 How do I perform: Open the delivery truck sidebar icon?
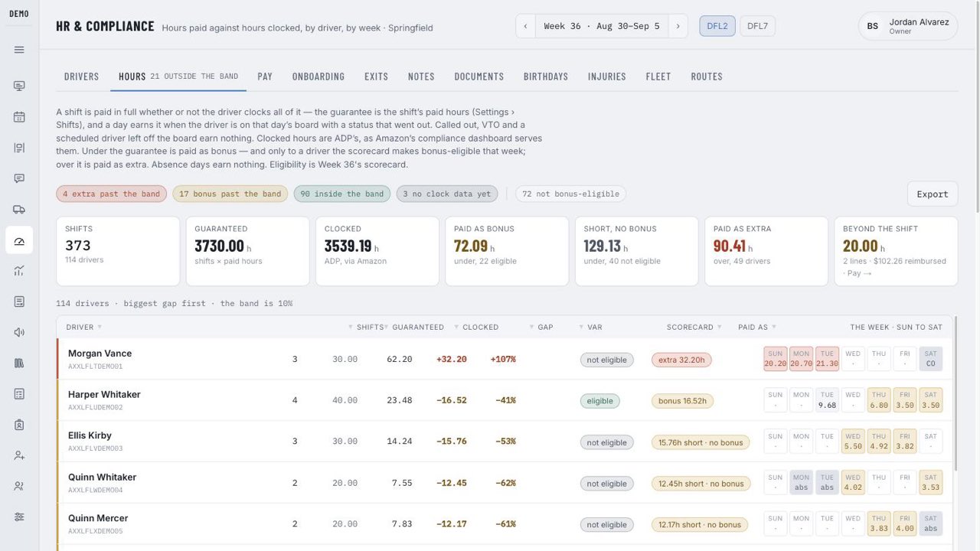tap(19, 209)
